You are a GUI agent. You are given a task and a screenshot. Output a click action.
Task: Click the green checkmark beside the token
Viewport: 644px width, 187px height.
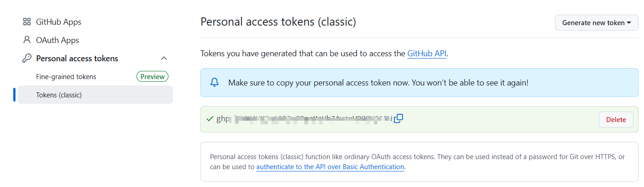(210, 119)
